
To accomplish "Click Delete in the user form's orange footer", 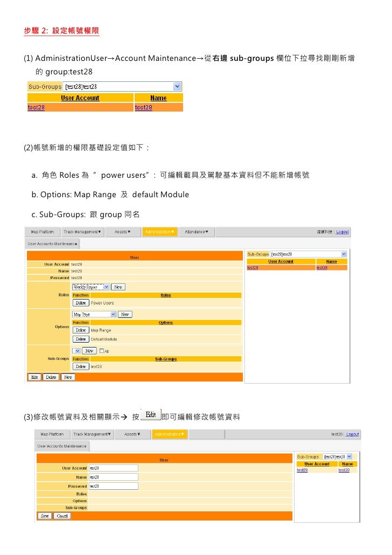I will [51, 377].
